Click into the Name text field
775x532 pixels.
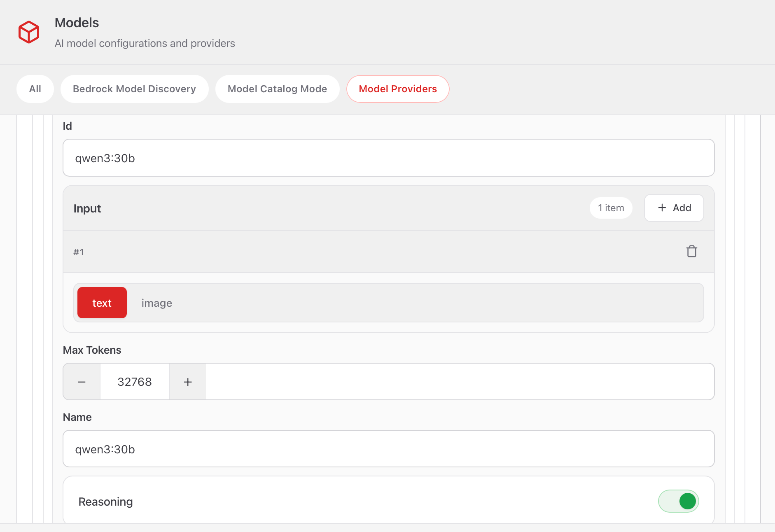coord(388,449)
